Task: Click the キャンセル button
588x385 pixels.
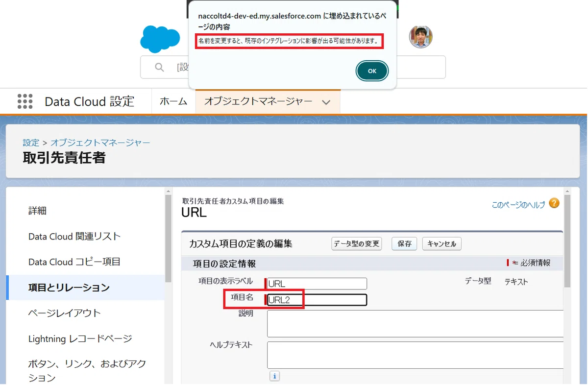Action: point(441,243)
